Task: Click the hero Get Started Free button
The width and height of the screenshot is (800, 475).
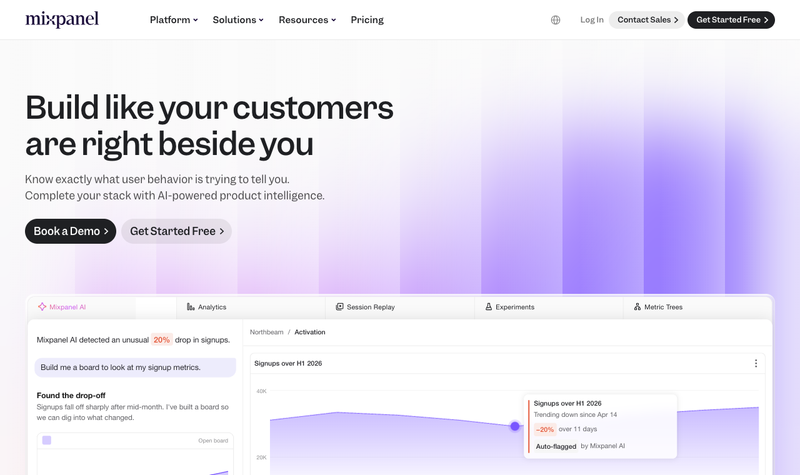Action: tap(177, 231)
